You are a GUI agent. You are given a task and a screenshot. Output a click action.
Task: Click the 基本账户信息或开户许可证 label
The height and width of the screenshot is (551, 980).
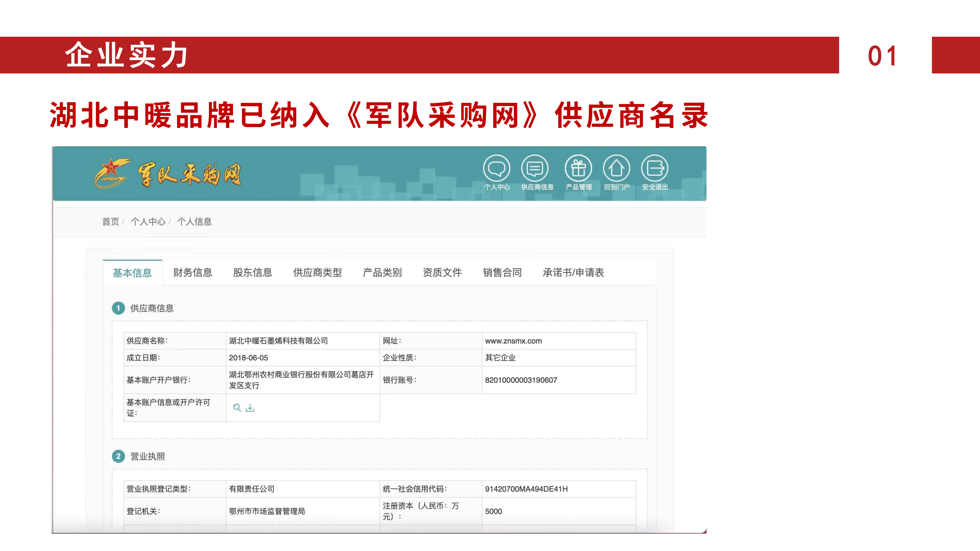click(x=168, y=408)
